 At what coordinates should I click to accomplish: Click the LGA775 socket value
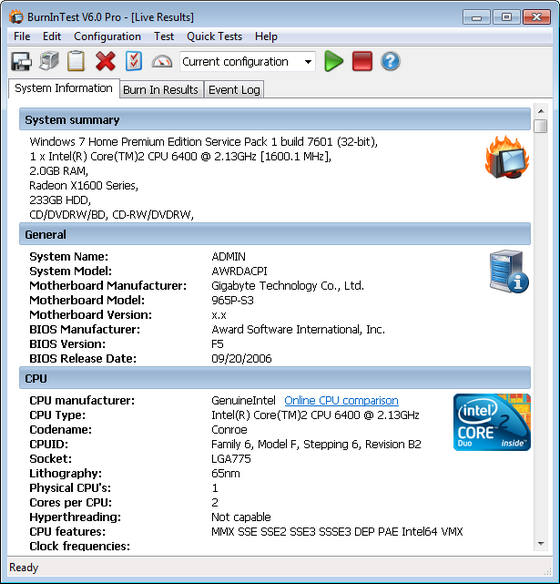pyautogui.click(x=231, y=458)
